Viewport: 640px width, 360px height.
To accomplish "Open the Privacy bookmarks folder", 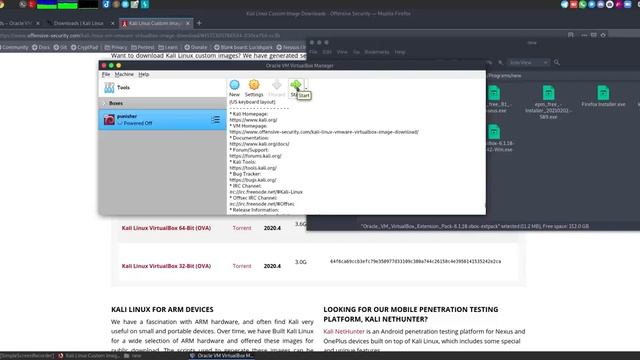I will [x=116, y=47].
